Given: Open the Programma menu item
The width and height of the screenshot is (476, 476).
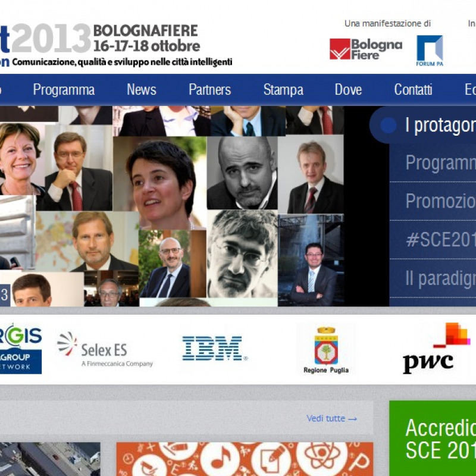Looking at the screenshot, I should [64, 90].
